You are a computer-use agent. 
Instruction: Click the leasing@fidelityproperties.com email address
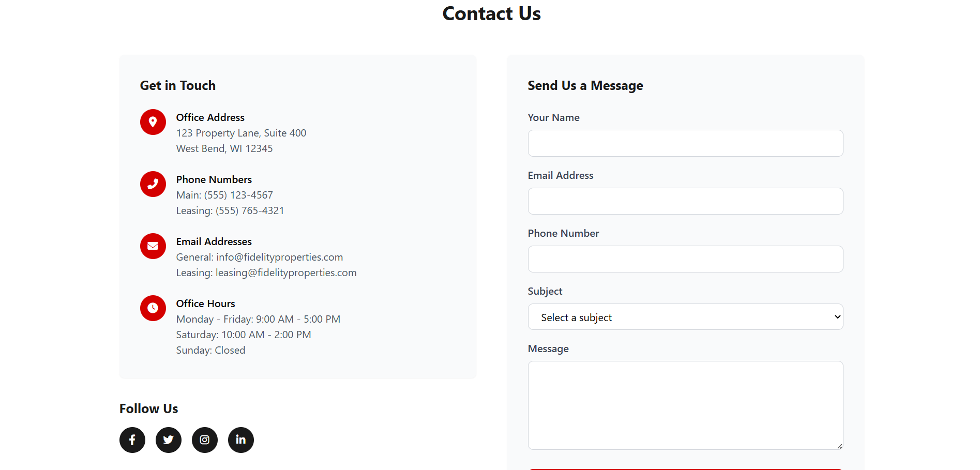pyautogui.click(x=286, y=272)
